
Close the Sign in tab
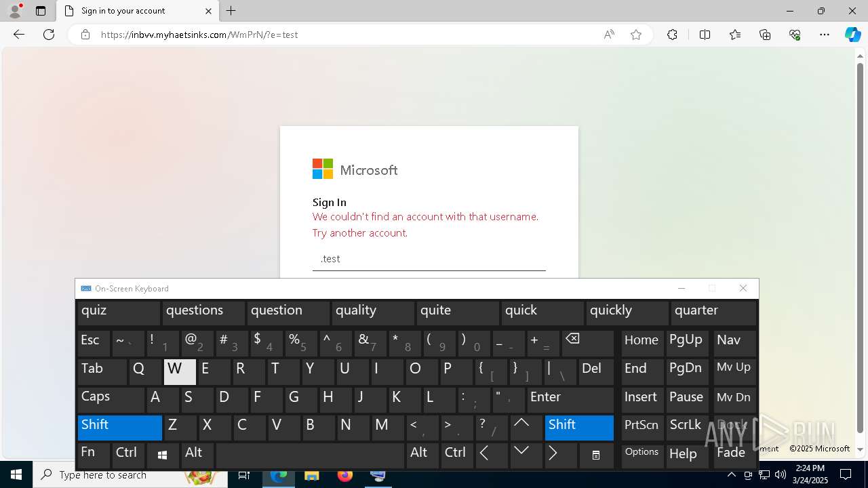coord(208,11)
